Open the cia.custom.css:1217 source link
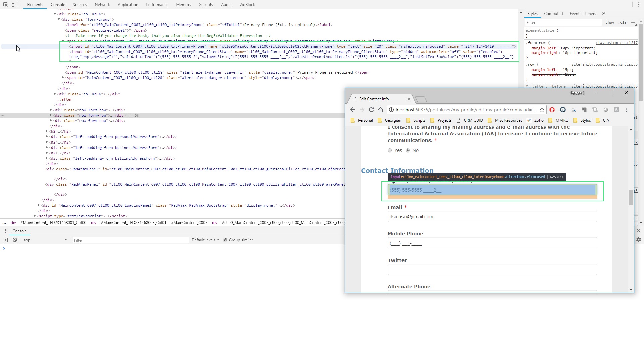 click(616, 43)
